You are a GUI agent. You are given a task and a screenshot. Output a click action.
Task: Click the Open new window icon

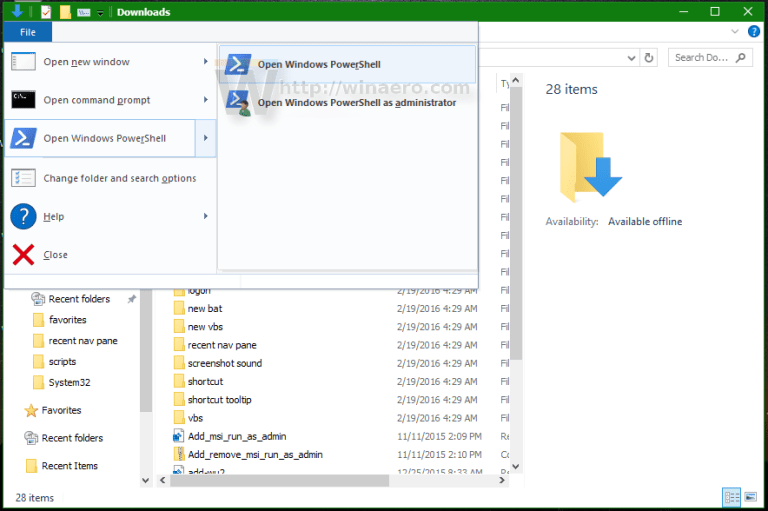tap(23, 62)
